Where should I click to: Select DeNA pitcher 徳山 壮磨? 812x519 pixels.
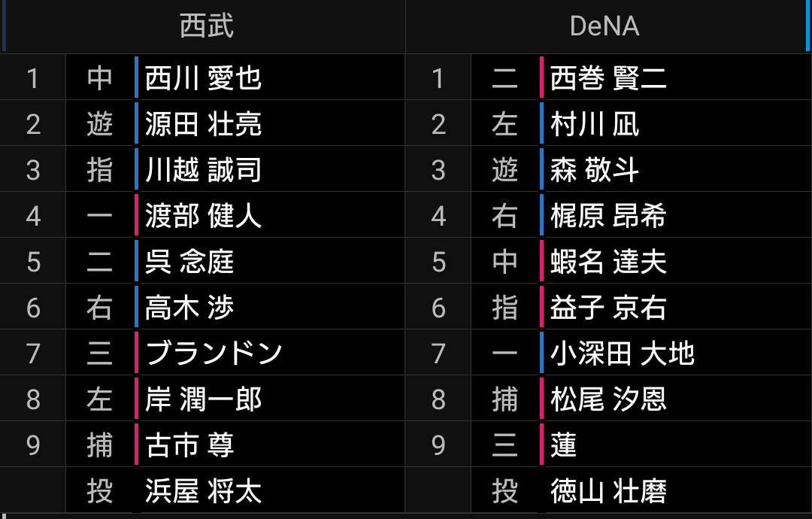pos(608,491)
